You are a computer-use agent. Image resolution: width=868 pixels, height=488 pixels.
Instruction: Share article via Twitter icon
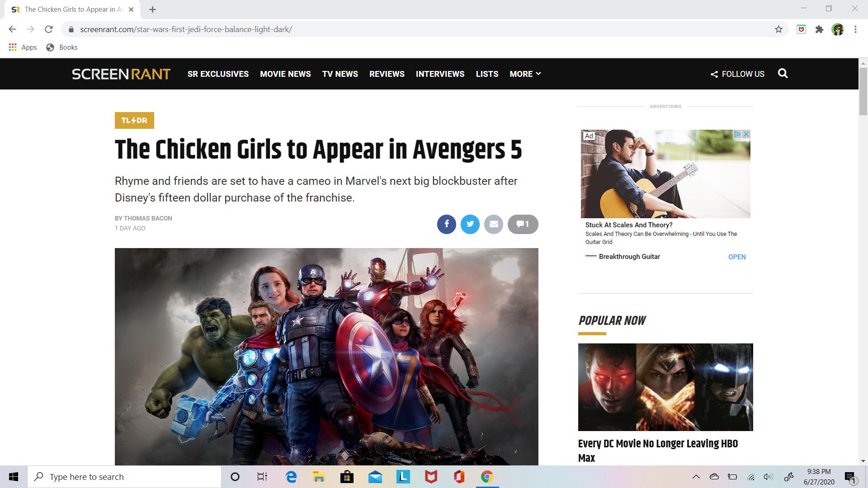tap(470, 224)
